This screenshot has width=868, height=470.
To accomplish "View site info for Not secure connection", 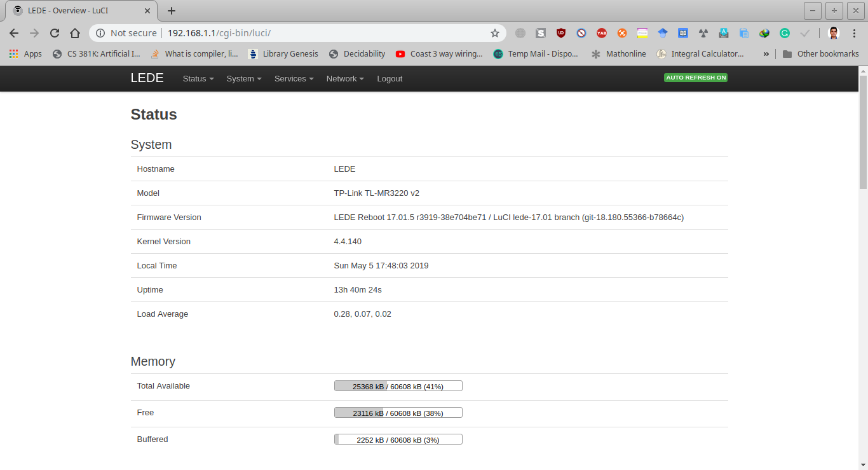I will tap(126, 33).
